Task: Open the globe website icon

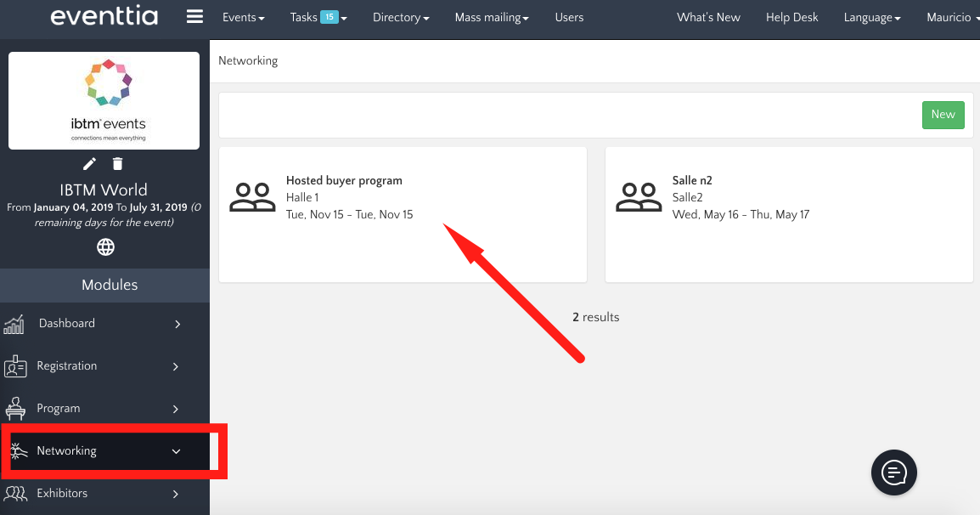Action: [105, 247]
